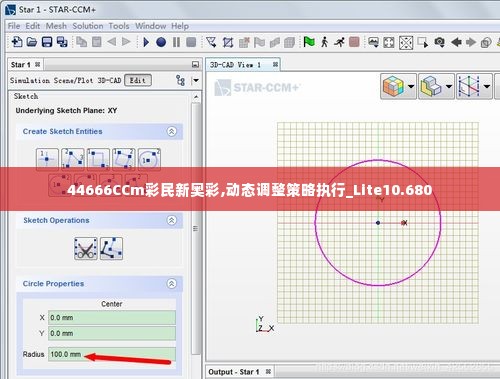Open the Solution menu
The height and width of the screenshot is (379, 500).
88,26
